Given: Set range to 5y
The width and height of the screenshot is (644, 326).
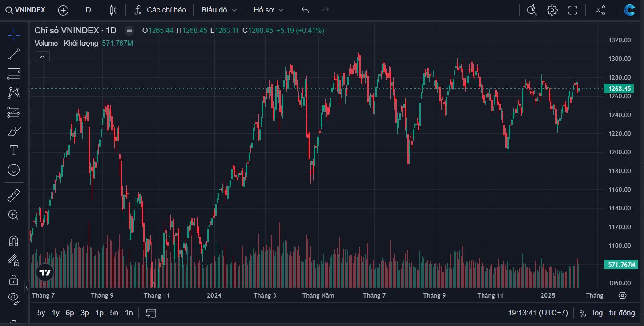Looking at the screenshot, I should point(41,313).
